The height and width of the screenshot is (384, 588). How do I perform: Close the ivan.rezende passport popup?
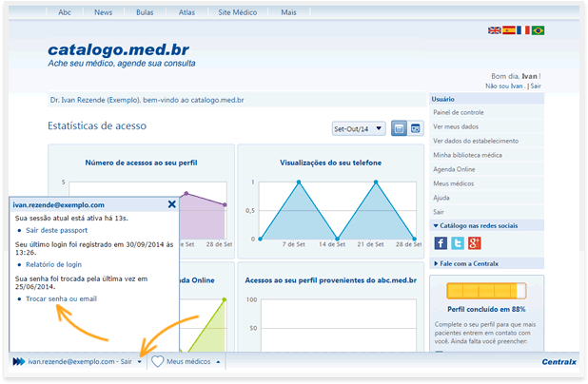pos(172,204)
